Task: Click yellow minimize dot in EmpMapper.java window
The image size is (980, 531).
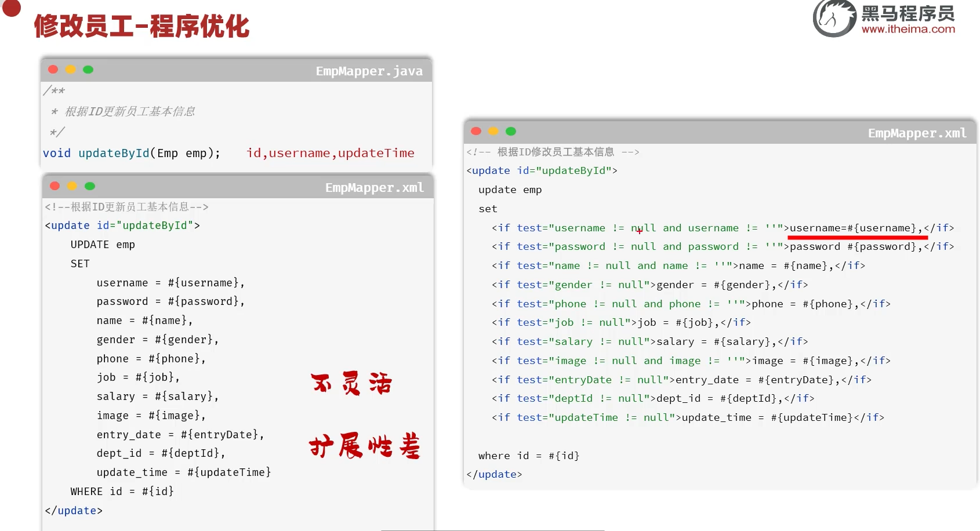Action: click(x=71, y=70)
